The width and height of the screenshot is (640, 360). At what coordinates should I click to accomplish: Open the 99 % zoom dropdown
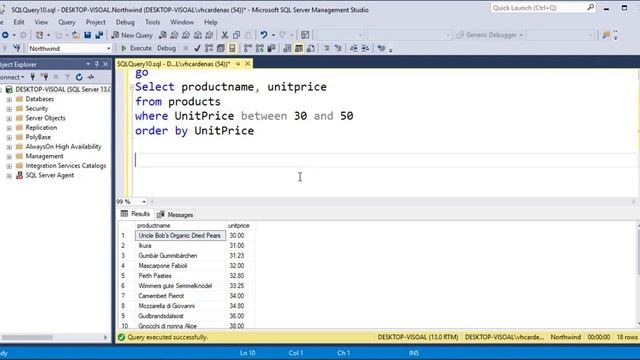(144, 202)
